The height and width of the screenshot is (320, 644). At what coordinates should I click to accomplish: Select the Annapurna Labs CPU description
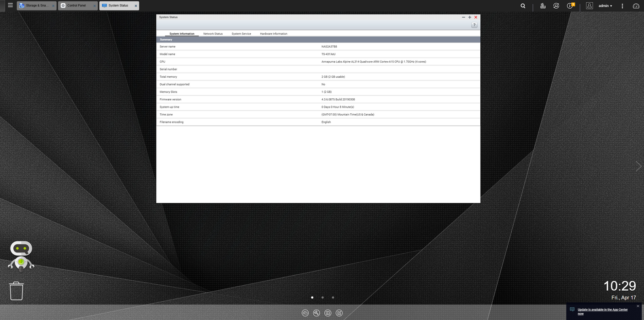pyautogui.click(x=374, y=62)
